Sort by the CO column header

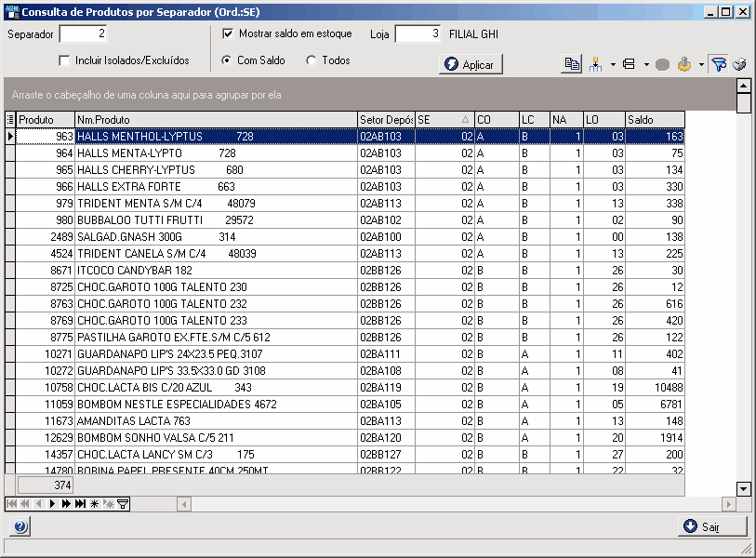(x=497, y=120)
